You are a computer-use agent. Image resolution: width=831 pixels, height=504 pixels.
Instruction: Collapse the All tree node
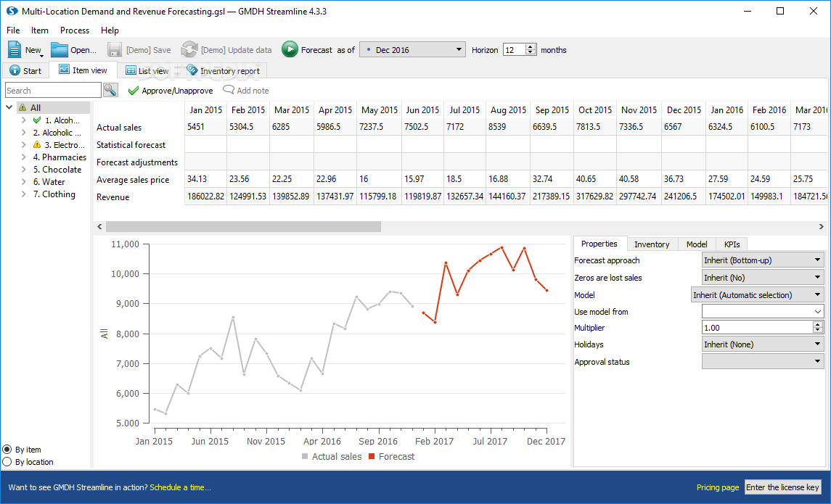point(9,107)
